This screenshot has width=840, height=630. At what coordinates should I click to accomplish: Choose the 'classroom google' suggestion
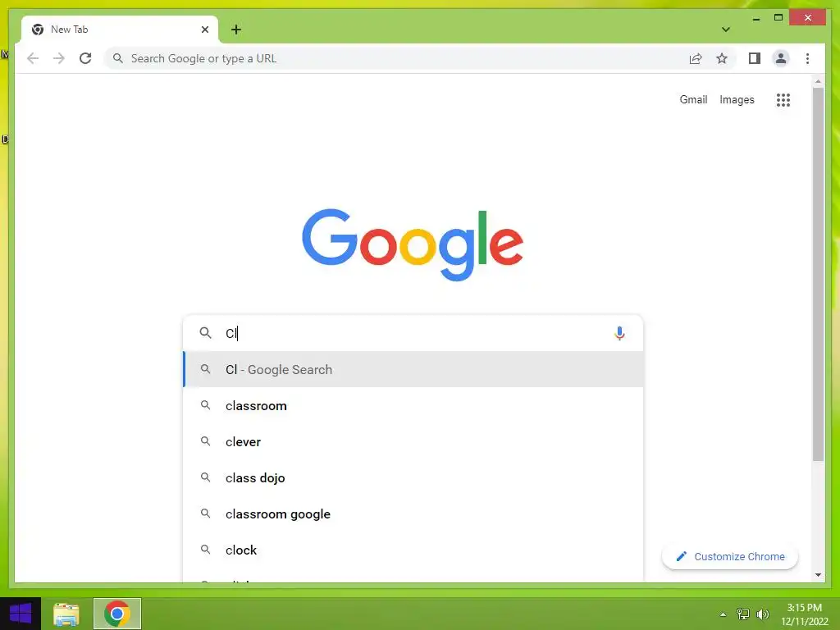pos(413,514)
